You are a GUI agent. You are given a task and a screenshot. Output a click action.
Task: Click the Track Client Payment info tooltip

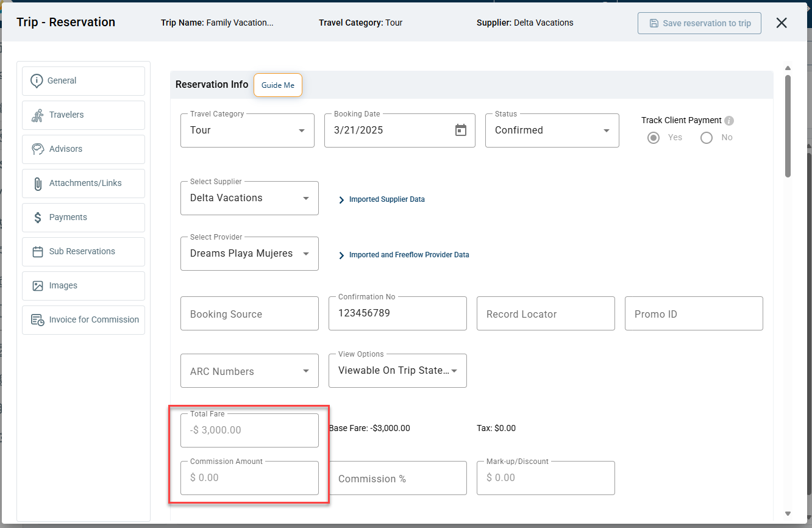coord(729,120)
